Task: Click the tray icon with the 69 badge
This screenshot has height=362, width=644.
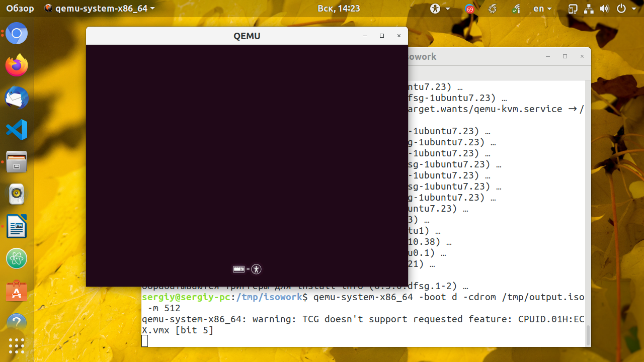Action: 469,9
